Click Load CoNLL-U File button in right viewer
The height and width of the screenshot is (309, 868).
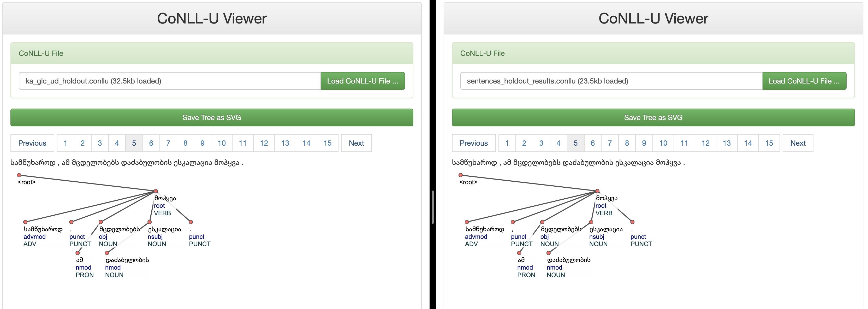click(804, 81)
